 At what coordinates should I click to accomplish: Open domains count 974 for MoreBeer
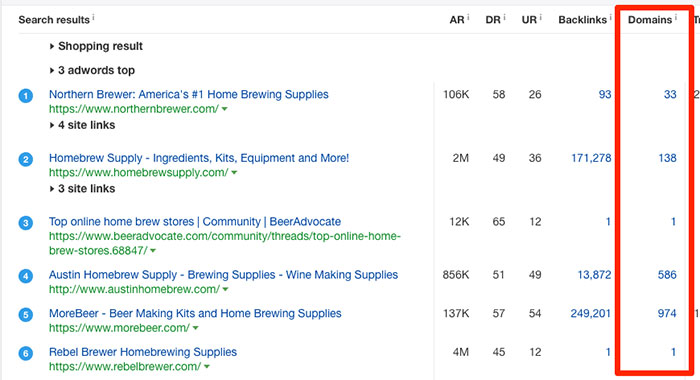coord(667,313)
